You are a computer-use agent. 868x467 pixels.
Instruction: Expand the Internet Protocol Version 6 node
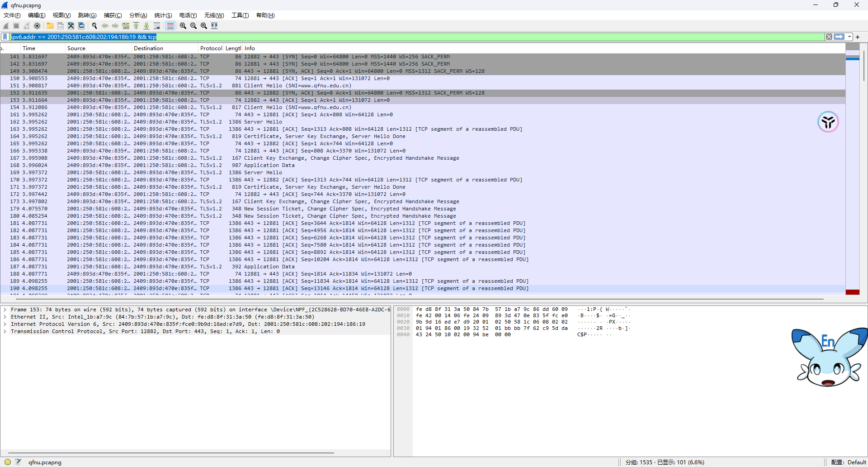point(5,324)
